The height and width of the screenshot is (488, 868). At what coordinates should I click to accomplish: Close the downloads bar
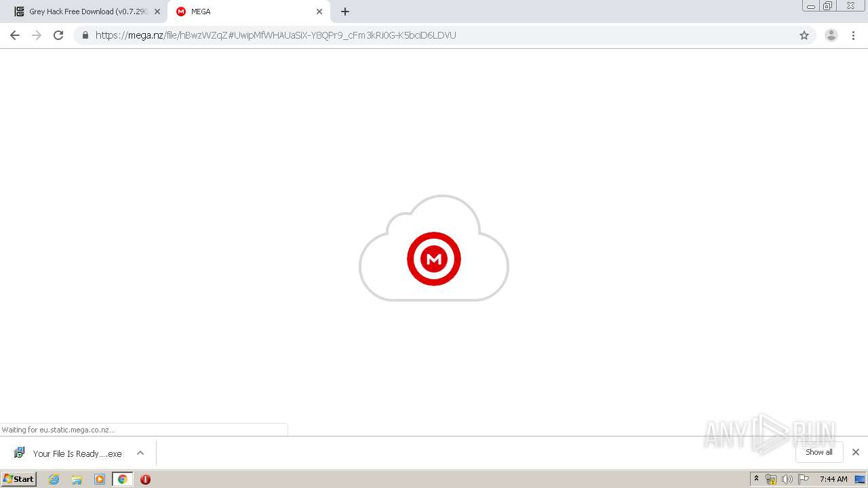(856, 452)
